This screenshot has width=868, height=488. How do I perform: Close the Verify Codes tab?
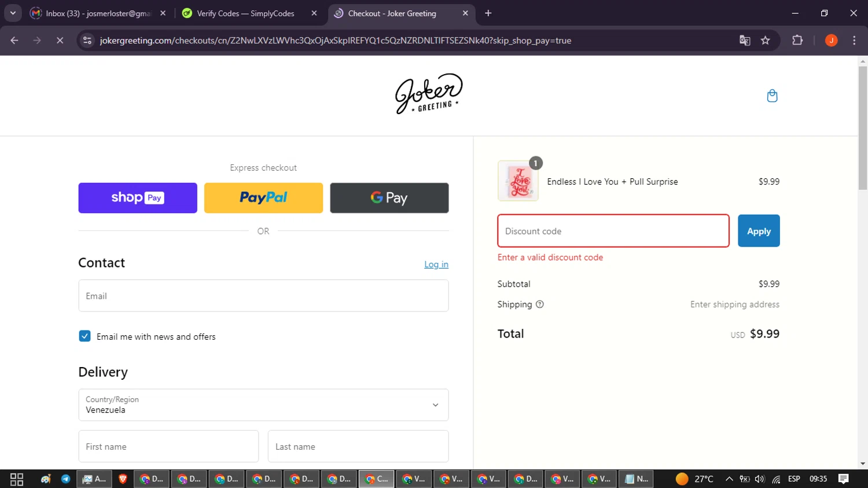(x=314, y=13)
